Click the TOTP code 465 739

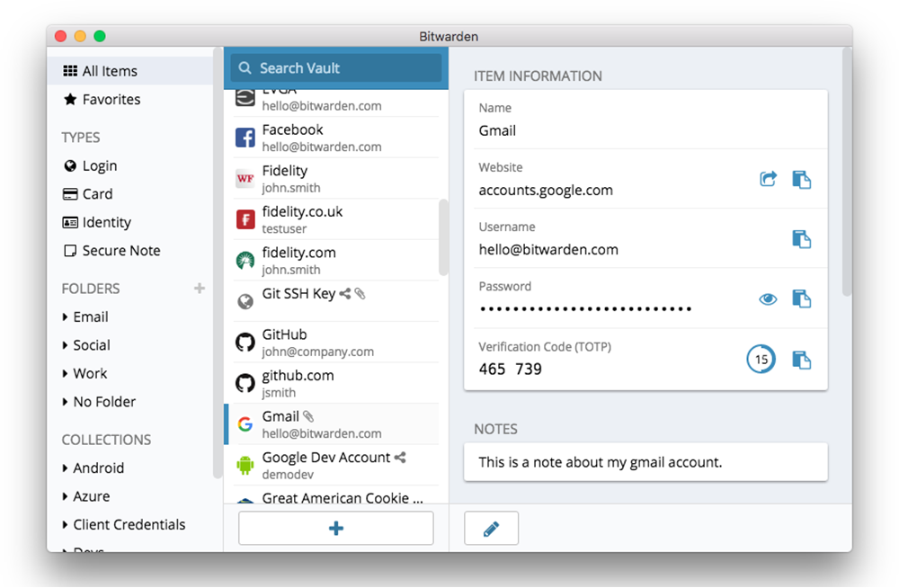pyautogui.click(x=511, y=369)
